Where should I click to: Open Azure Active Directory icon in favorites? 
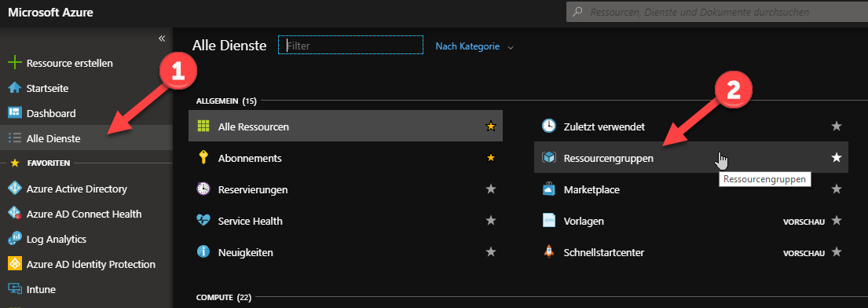click(x=14, y=189)
